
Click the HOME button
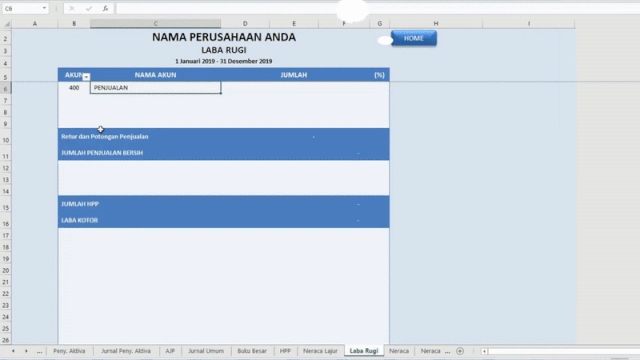coord(413,38)
